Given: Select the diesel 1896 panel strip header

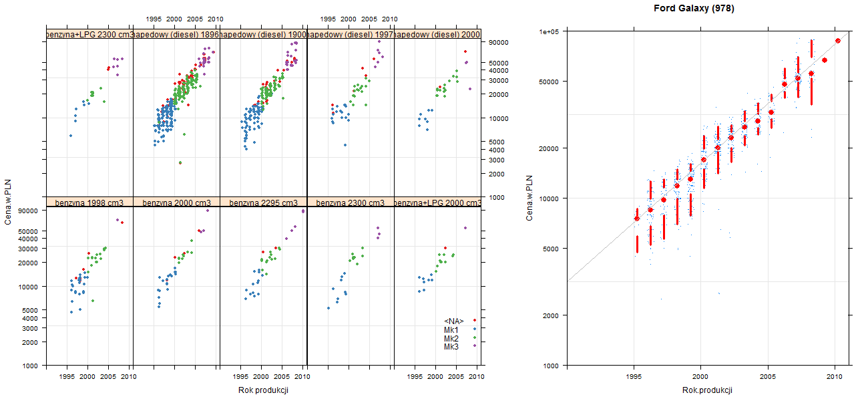Looking at the screenshot, I should [x=176, y=35].
